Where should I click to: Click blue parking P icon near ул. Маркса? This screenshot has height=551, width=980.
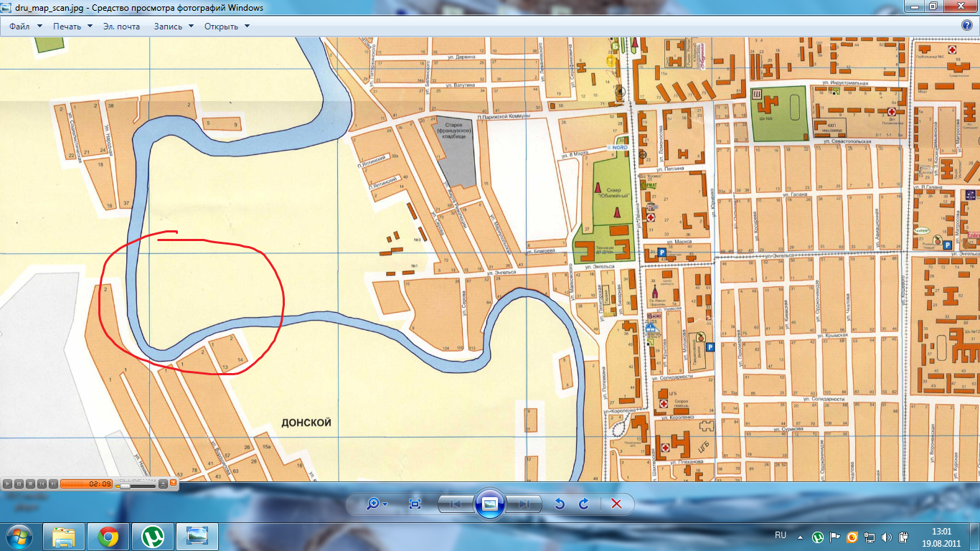point(661,253)
